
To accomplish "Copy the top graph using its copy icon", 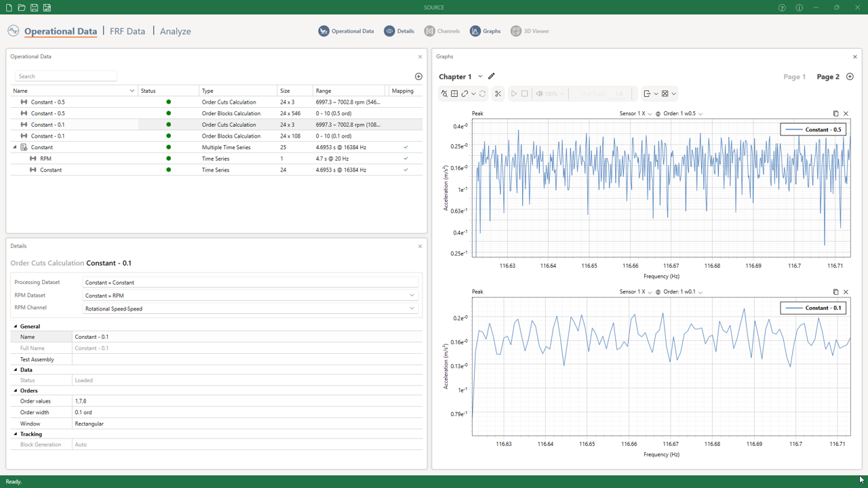I will click(835, 114).
